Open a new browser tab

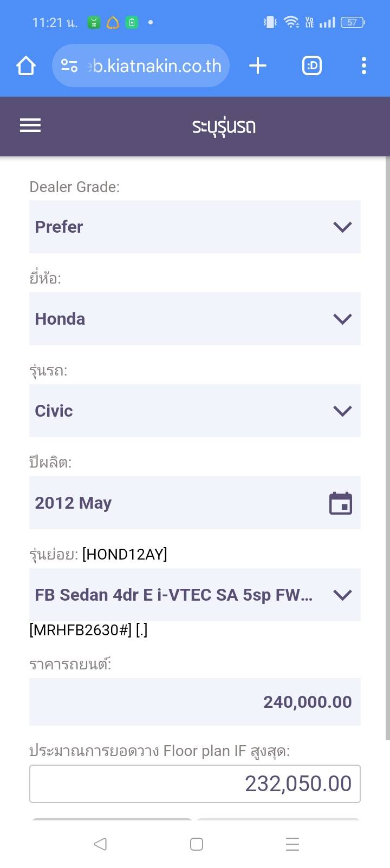click(258, 66)
